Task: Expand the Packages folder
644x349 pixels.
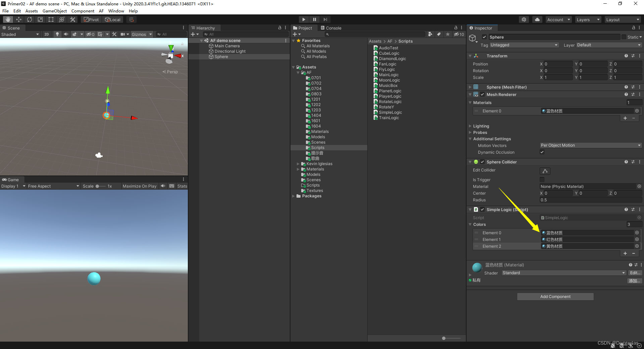Action: click(293, 196)
